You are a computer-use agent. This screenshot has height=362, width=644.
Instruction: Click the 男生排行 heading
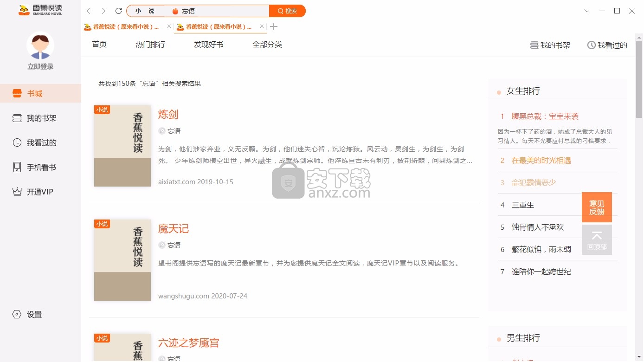pos(523,338)
